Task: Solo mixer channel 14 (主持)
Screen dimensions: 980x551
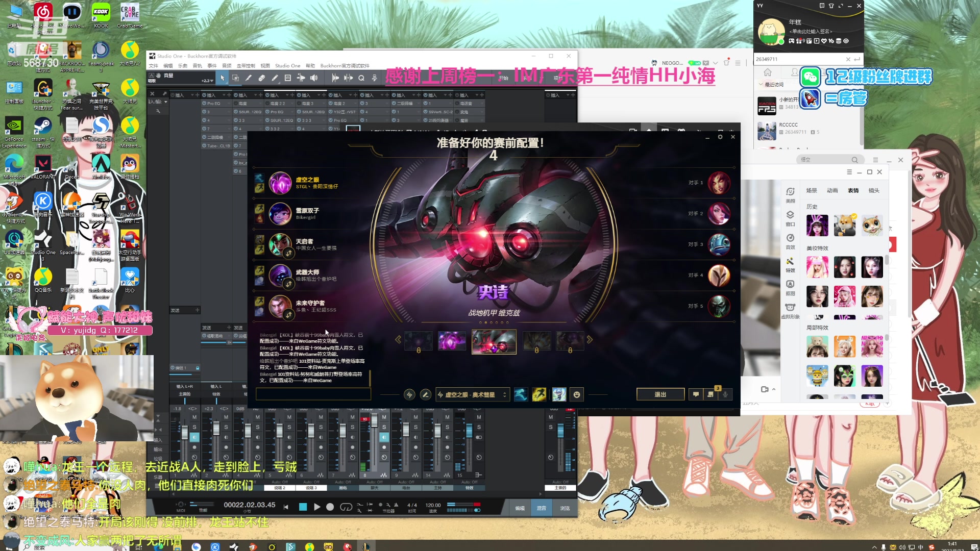Action: 447,427
